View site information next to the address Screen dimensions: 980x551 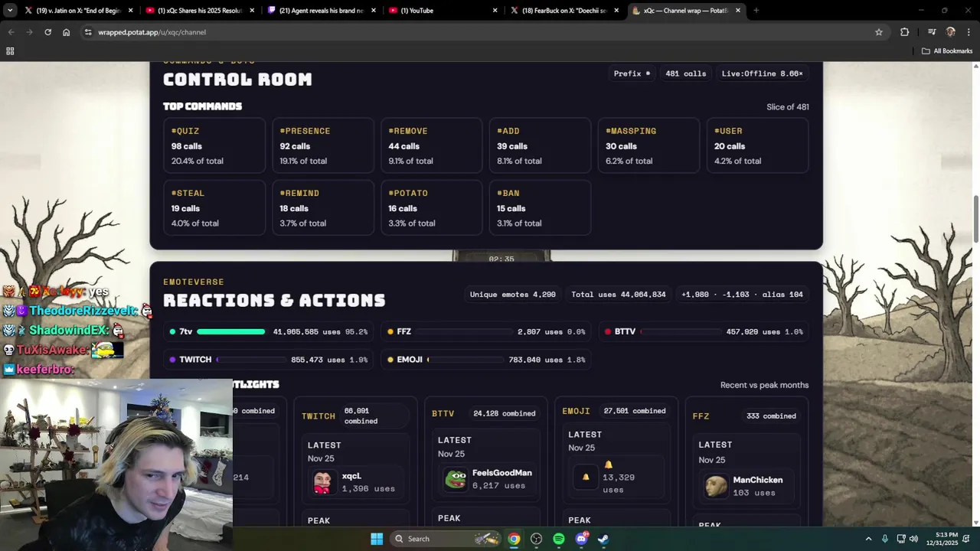(x=88, y=32)
